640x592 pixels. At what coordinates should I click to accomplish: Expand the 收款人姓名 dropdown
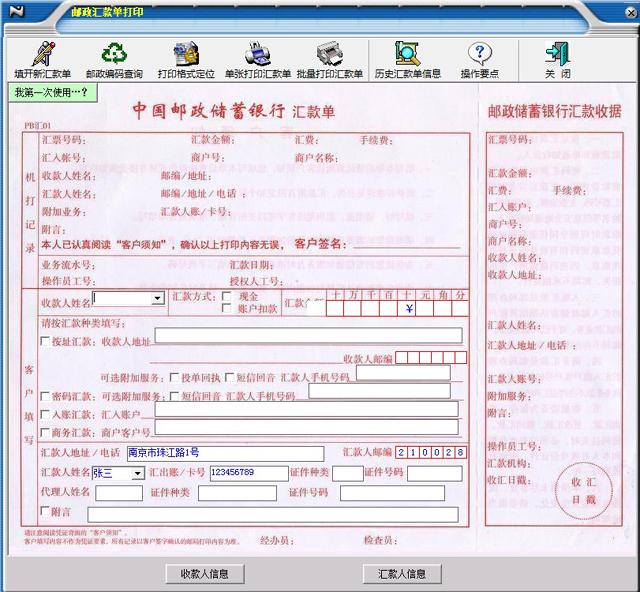point(157,299)
